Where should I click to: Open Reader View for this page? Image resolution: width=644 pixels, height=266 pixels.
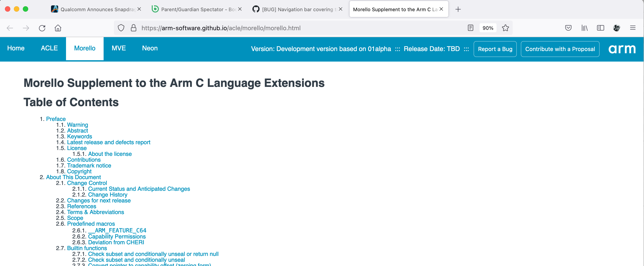tap(471, 28)
